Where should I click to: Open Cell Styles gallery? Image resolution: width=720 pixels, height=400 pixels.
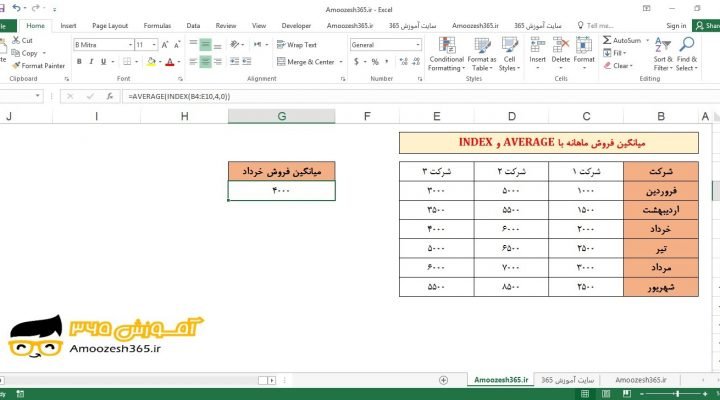click(x=509, y=54)
